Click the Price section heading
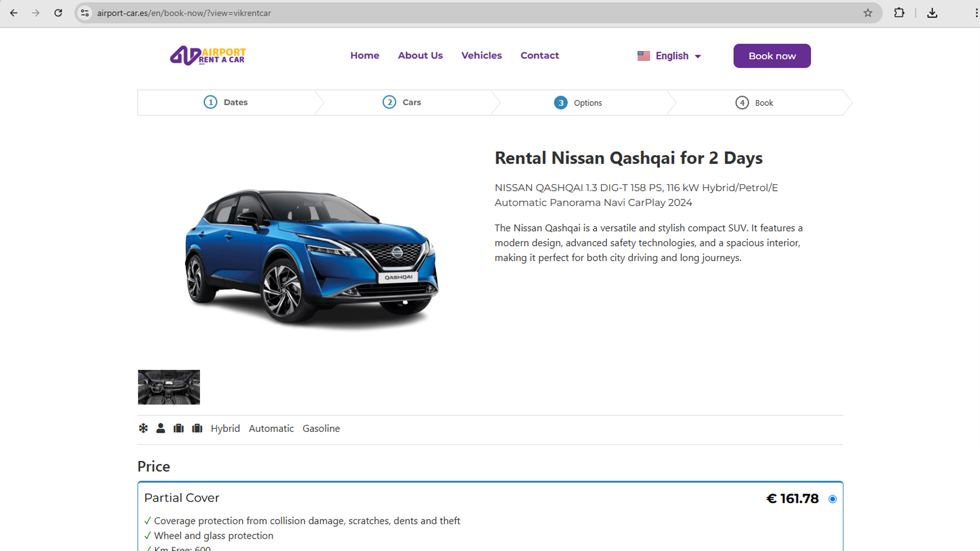 click(x=154, y=467)
